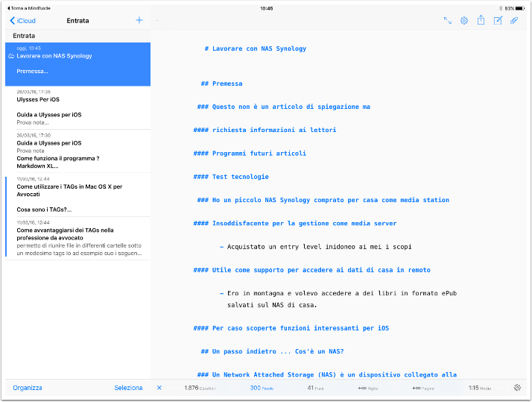Click list item 'Acquistato un entry level'
The image size is (532, 402).
(x=315, y=247)
